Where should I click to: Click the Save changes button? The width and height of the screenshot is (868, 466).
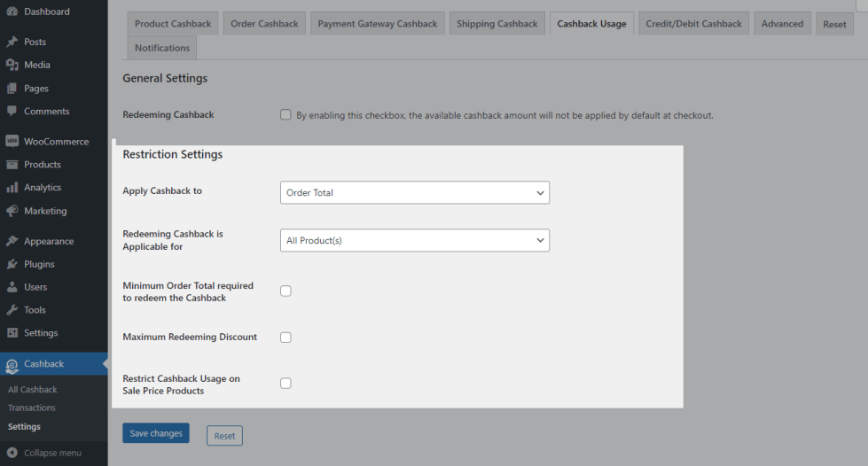pos(156,434)
